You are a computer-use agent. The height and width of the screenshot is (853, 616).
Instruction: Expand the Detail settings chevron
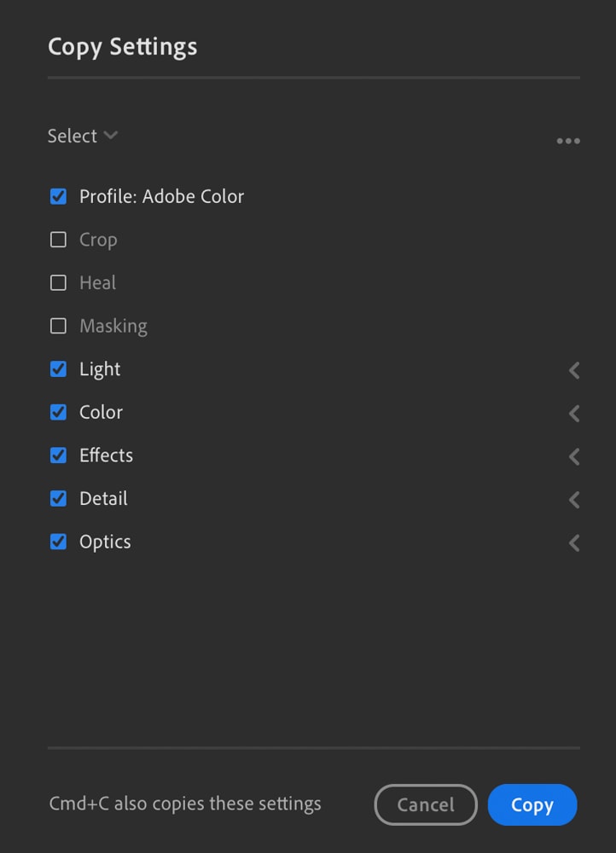[574, 500]
